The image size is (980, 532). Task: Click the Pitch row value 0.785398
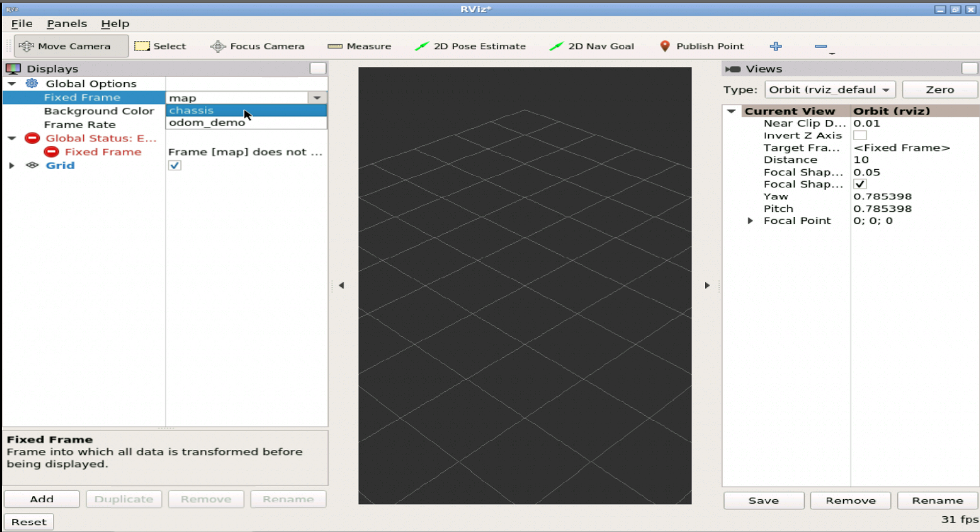pos(882,209)
